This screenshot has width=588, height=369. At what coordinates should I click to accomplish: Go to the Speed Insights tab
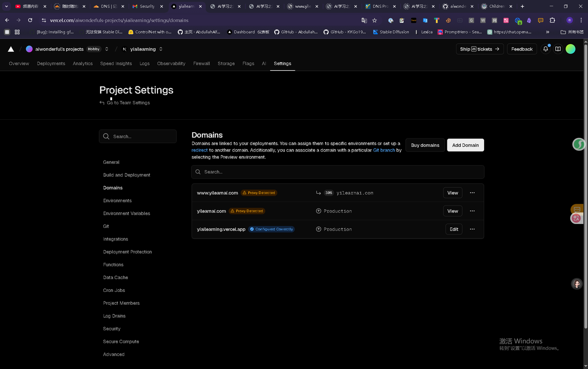[x=116, y=64]
